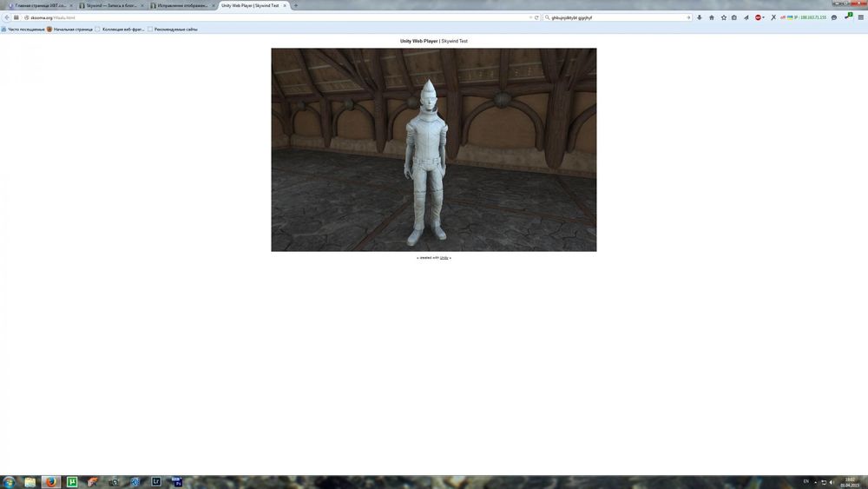This screenshot has height=489, width=868.
Task: Go back with the browser back arrow
Action: tap(7, 17)
